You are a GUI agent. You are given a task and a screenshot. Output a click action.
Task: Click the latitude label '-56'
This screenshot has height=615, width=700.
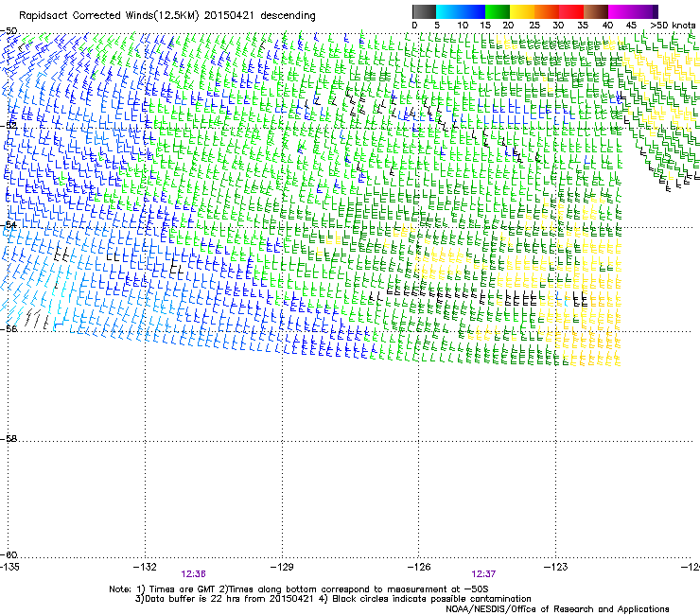click(x=9, y=328)
